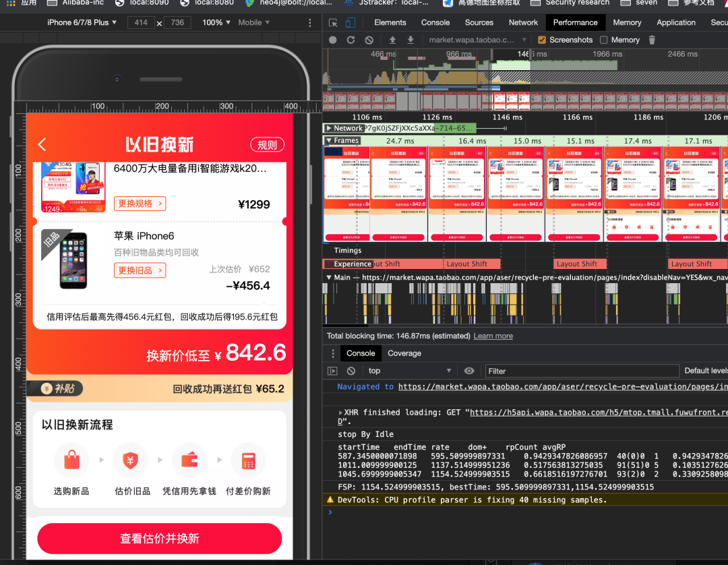Click the wallet 凭信用先拿钱 icon
The image size is (728, 565).
[189, 460]
